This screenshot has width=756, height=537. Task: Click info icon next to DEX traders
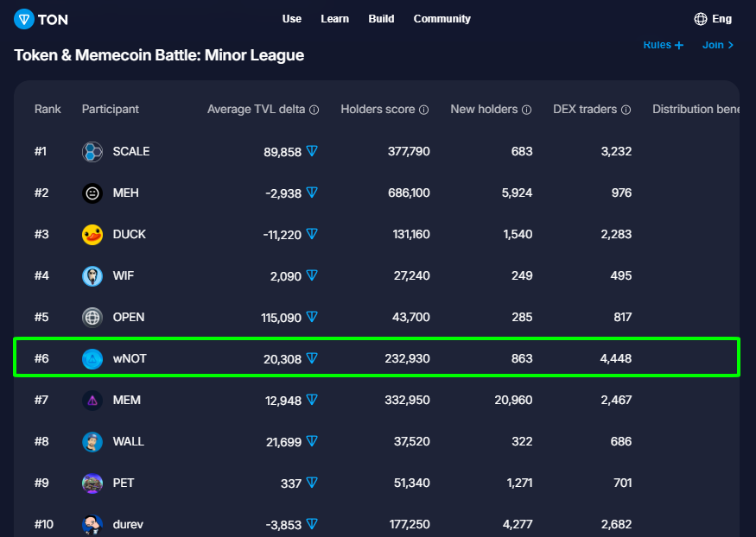(626, 110)
